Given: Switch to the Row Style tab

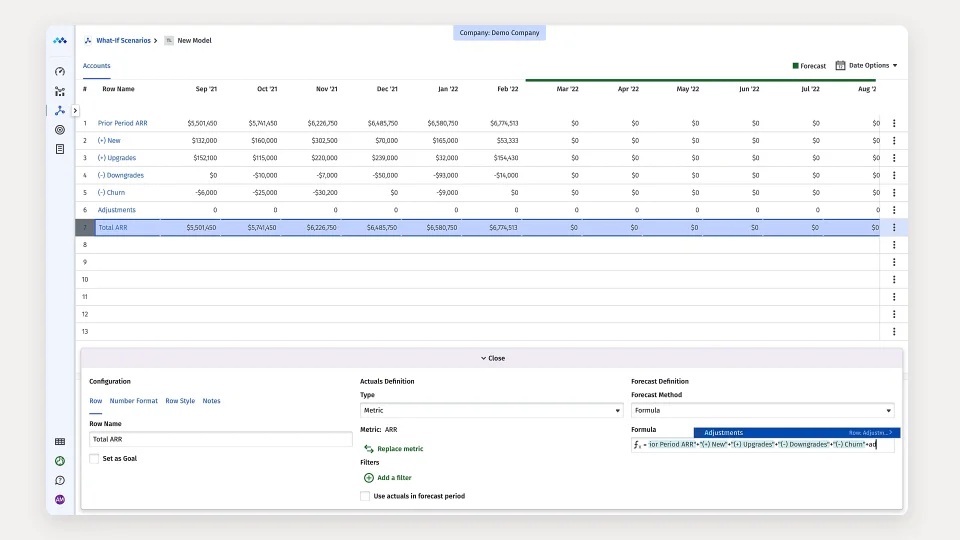Looking at the screenshot, I should pos(180,401).
